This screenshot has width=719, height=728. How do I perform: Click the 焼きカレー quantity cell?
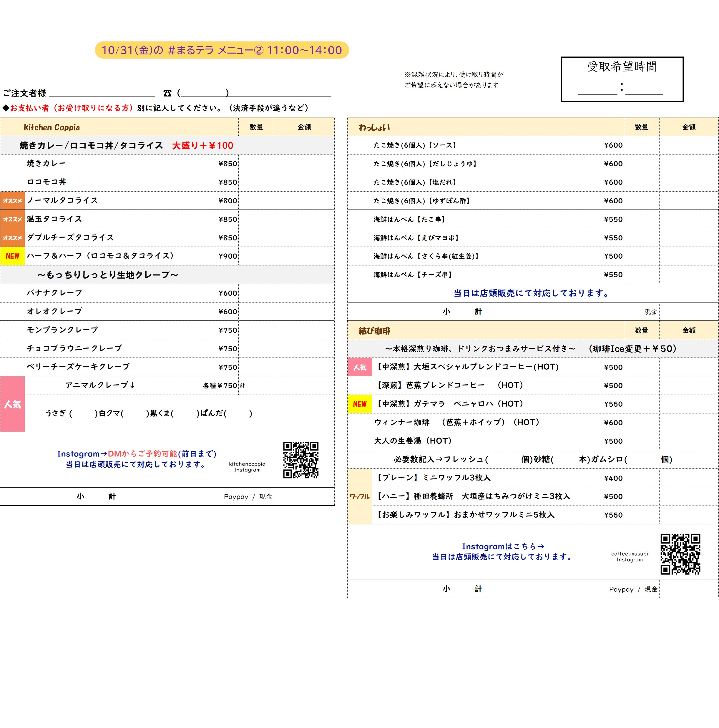[x=256, y=164]
